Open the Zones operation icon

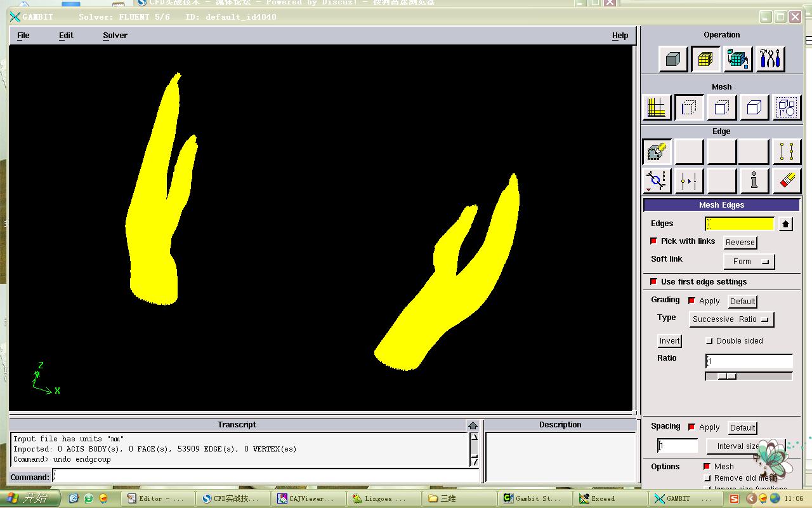click(738, 59)
